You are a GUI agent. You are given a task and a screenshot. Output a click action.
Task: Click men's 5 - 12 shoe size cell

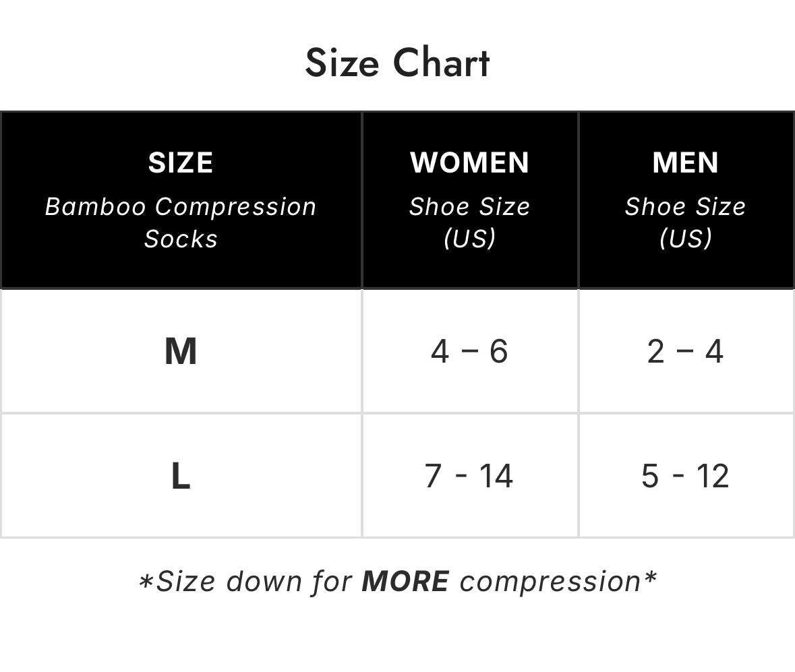coord(685,476)
